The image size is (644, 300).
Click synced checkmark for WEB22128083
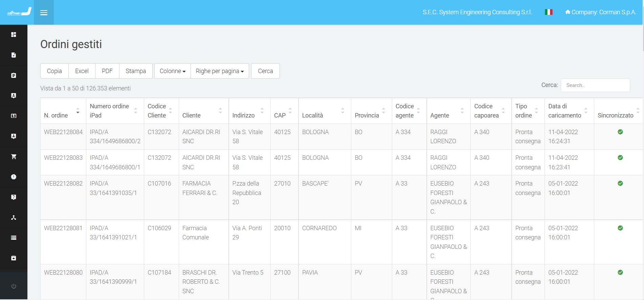(x=620, y=158)
